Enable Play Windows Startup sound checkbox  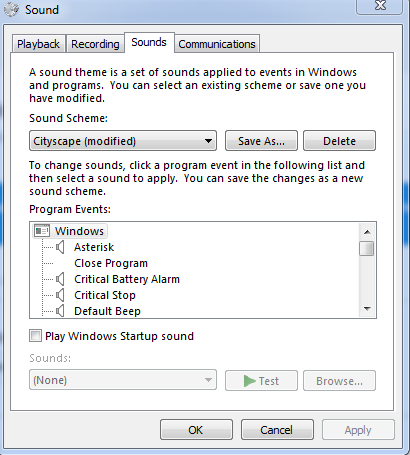point(35,336)
